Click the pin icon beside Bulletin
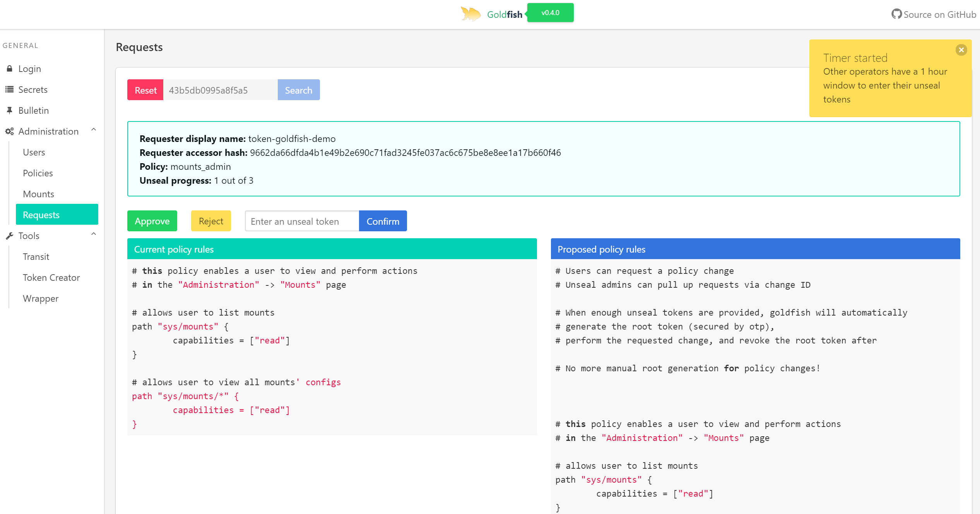 [10, 111]
